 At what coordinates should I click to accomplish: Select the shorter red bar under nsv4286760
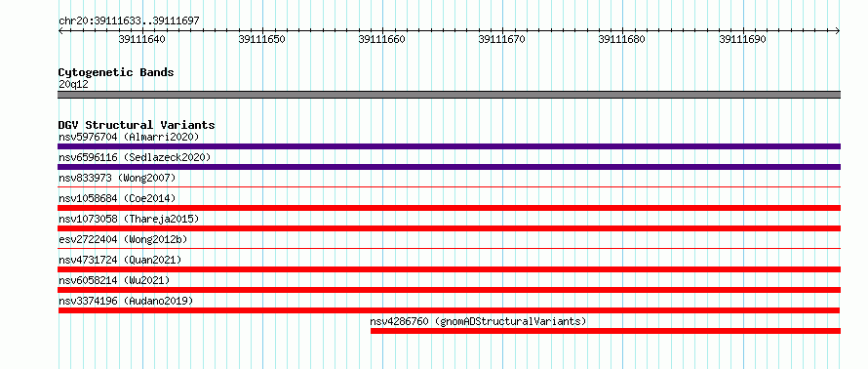[x=606, y=331]
